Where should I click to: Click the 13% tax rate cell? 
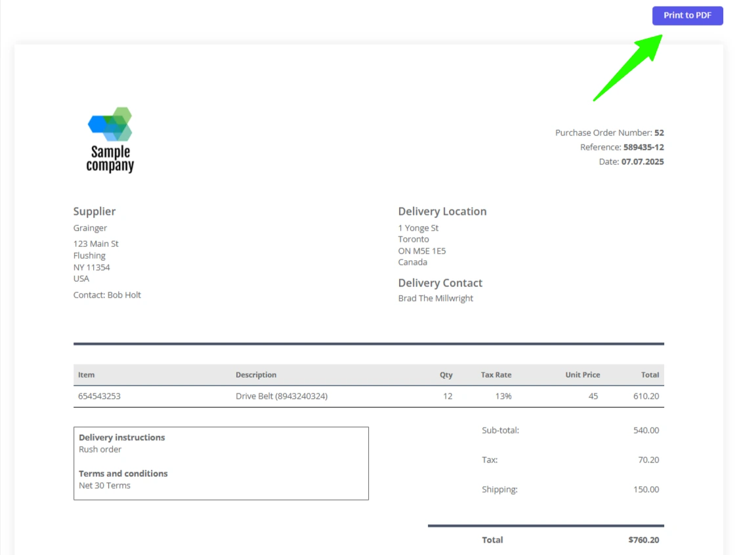click(503, 396)
